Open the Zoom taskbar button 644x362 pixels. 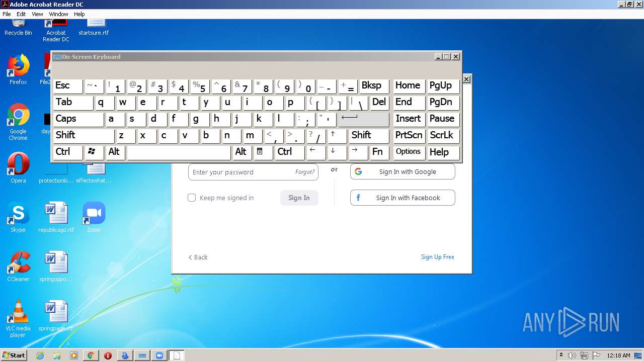pos(159,355)
